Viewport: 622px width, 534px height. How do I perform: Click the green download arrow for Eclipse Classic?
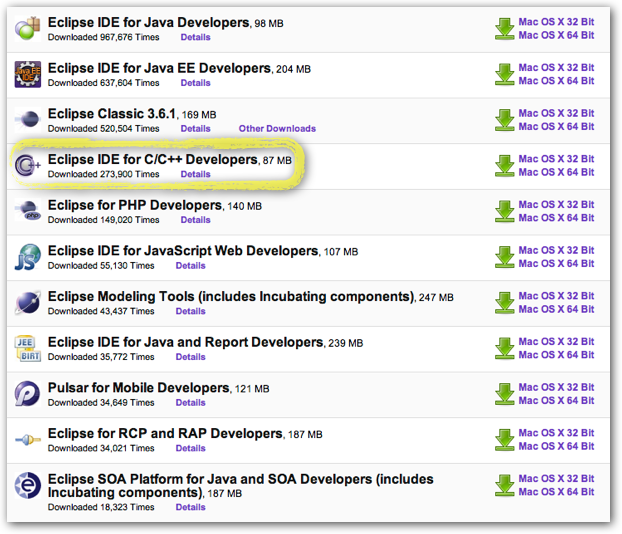tap(505, 120)
